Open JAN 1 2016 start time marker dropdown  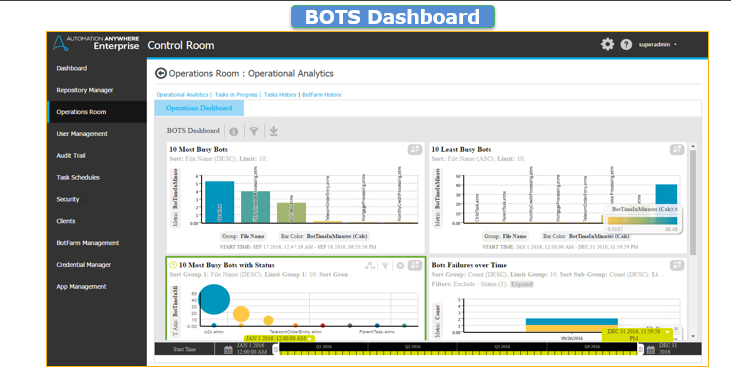(x=279, y=338)
